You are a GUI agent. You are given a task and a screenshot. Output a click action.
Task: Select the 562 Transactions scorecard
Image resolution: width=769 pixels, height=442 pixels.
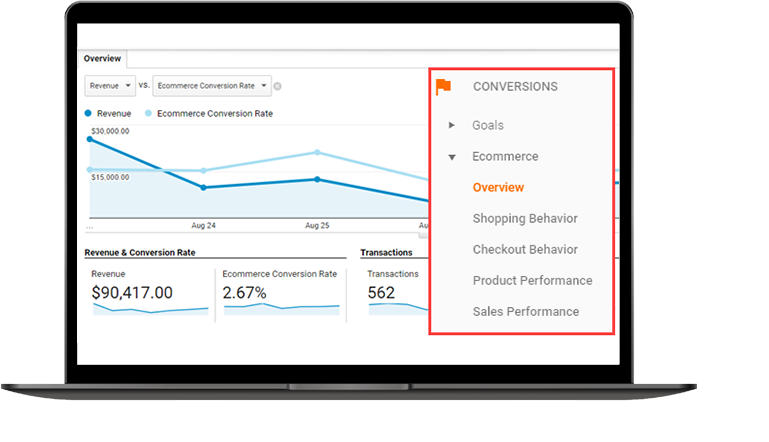[381, 293]
